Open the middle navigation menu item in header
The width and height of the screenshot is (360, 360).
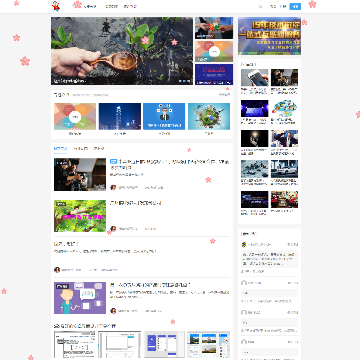111,6
